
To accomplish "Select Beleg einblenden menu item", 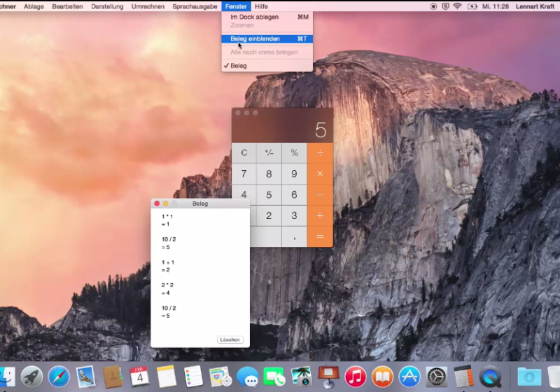I will coord(255,38).
